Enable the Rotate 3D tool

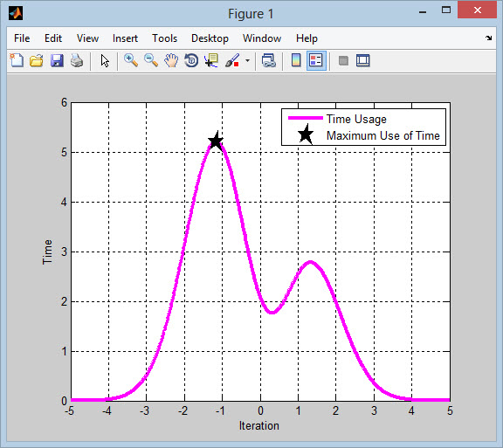click(x=191, y=60)
